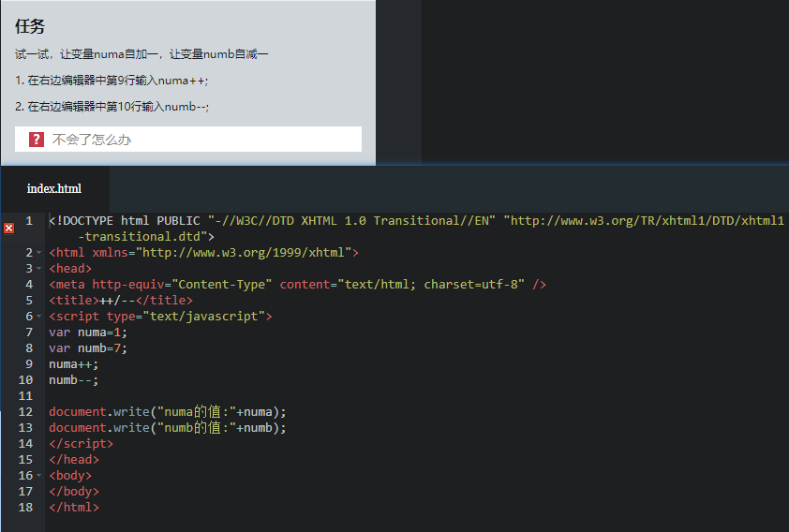
Task: Click line number 11 in the gutter
Action: tap(25, 396)
